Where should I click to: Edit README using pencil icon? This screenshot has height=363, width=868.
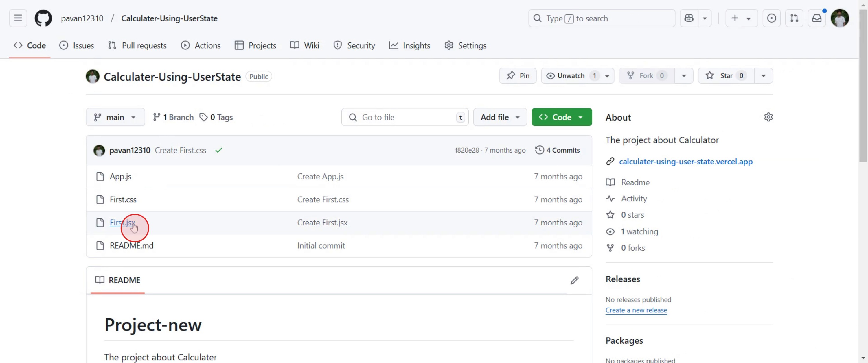point(574,280)
